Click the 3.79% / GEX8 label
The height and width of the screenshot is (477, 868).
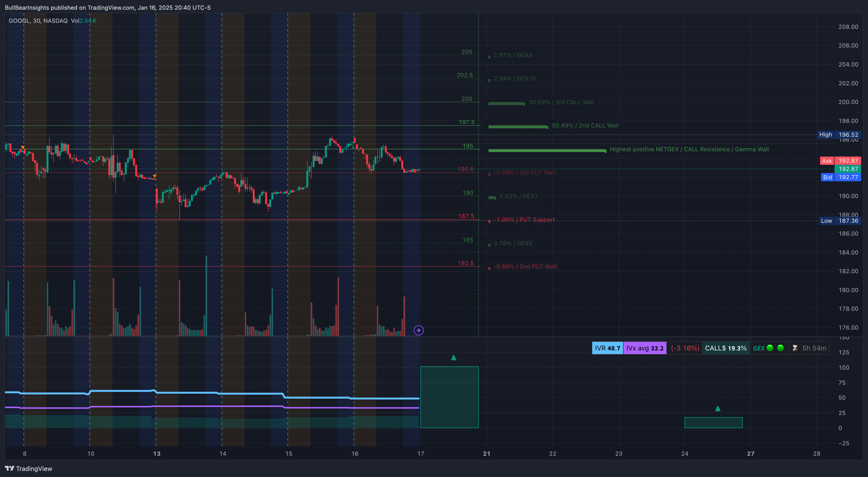click(x=513, y=243)
